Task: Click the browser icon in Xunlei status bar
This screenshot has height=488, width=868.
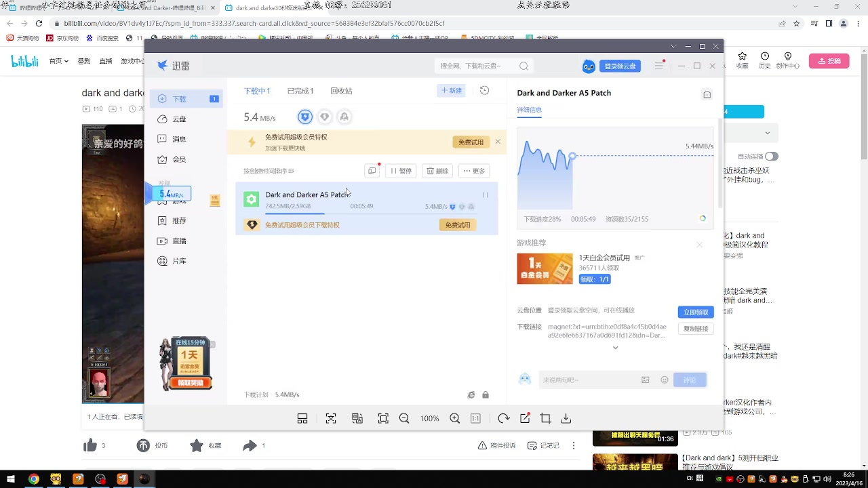Action: point(471,394)
